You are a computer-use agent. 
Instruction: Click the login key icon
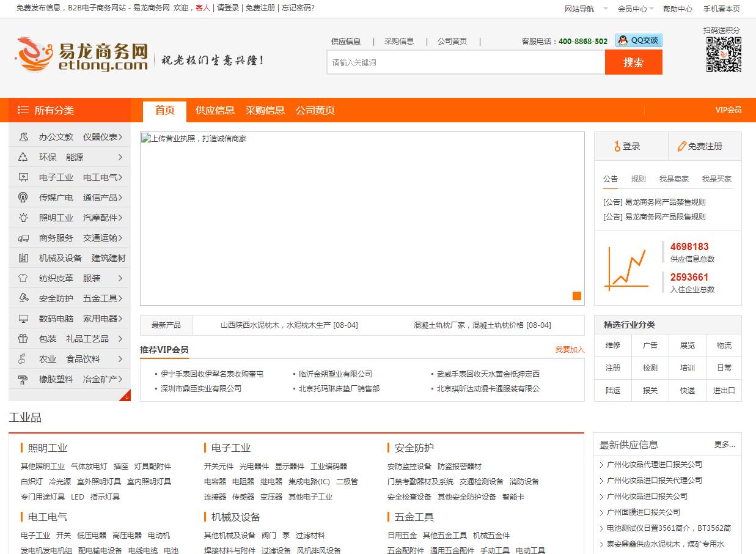(x=617, y=146)
